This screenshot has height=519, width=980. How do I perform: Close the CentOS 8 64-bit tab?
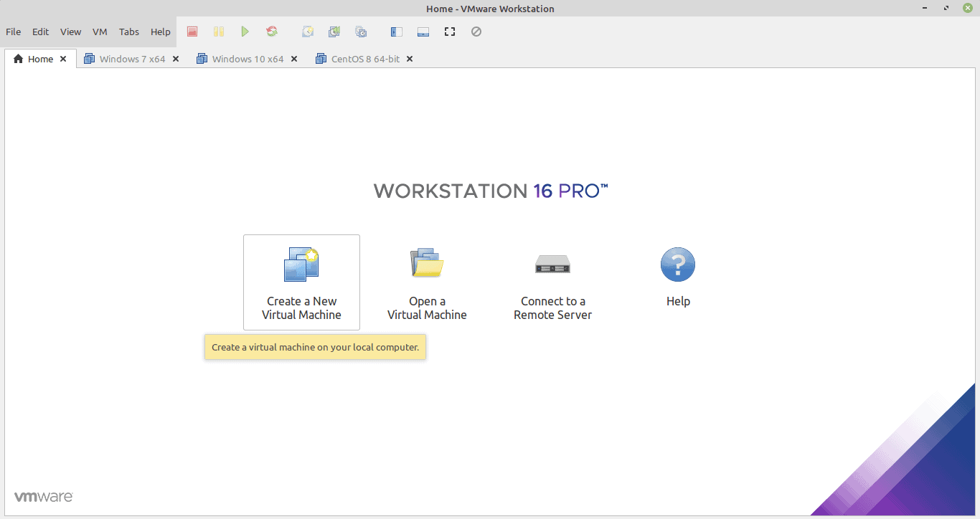[x=410, y=59]
